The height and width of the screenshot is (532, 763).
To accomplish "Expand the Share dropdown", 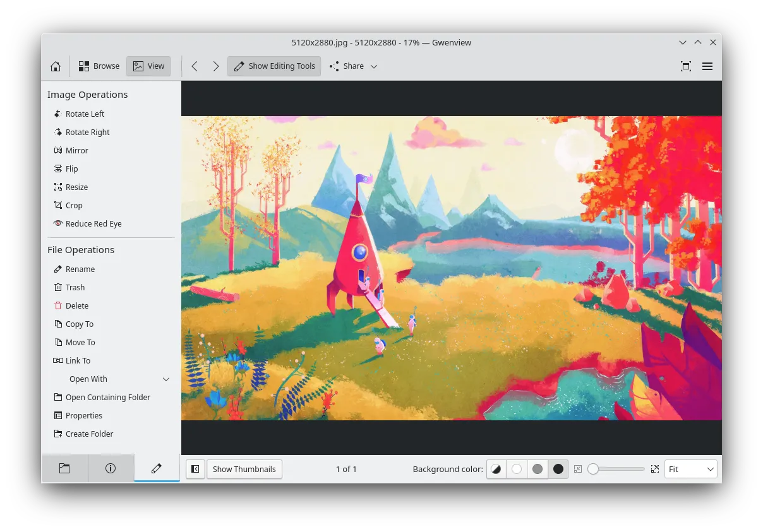I will (x=353, y=66).
